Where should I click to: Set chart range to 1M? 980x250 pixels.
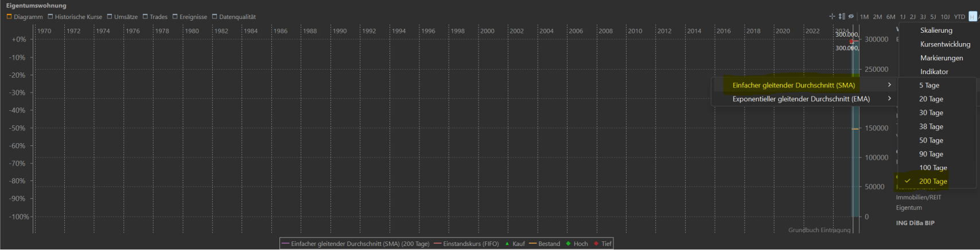(x=864, y=17)
